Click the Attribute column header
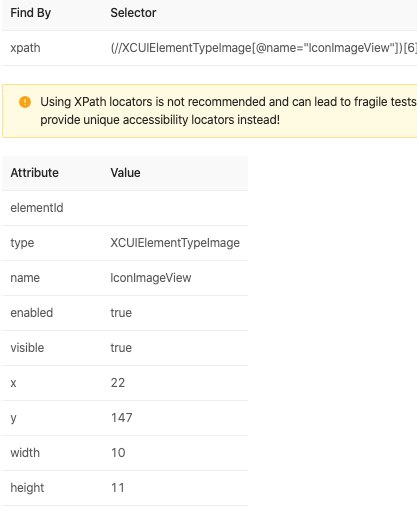The image size is (417, 511). click(35, 173)
